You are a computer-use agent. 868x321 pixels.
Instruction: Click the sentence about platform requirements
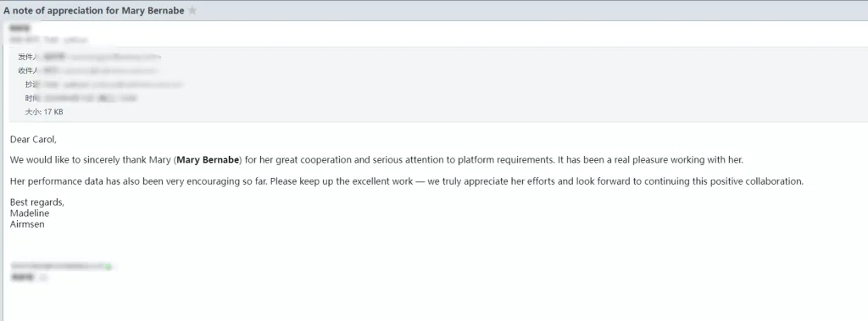(376, 160)
